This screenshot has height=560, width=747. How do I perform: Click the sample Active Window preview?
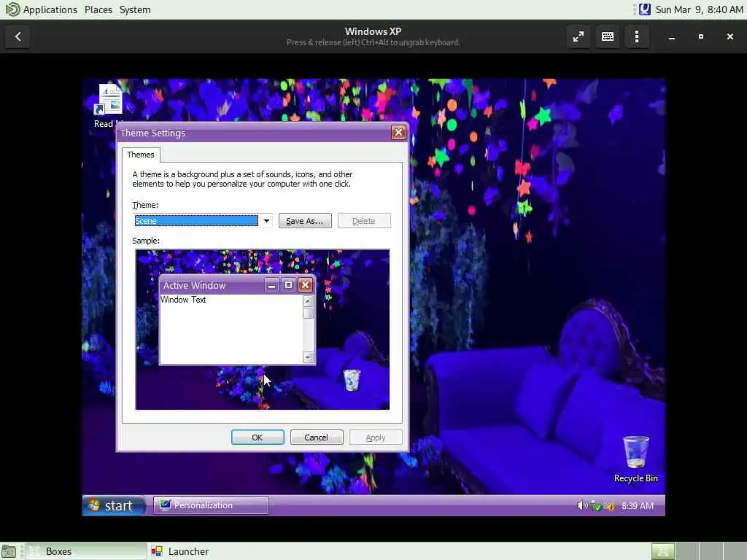[x=237, y=319]
